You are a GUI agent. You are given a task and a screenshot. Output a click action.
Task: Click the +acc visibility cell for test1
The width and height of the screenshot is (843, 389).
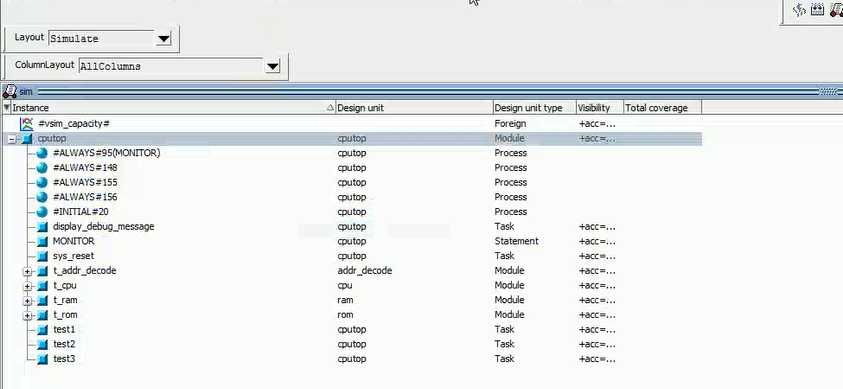tap(597, 329)
